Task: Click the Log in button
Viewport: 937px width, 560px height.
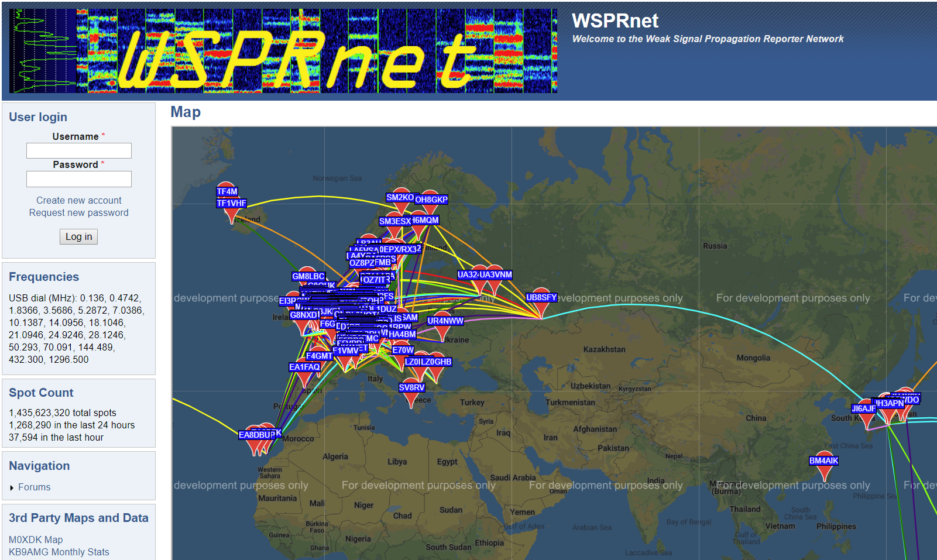Action: tap(79, 236)
